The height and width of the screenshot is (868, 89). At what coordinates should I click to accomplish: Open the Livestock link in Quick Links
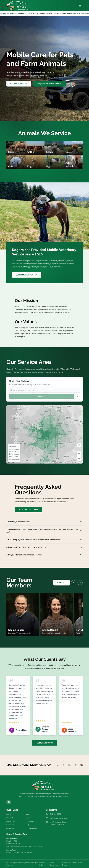10,818
